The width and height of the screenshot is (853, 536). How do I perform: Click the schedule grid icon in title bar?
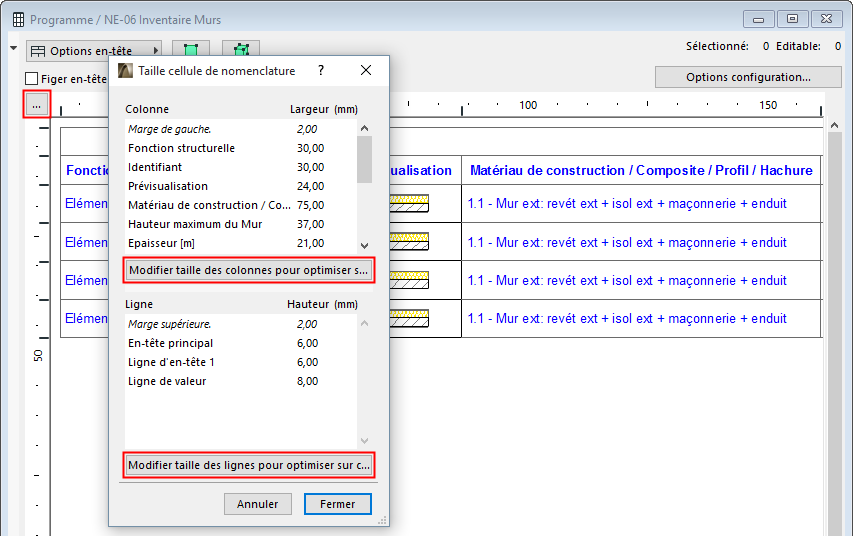18,20
